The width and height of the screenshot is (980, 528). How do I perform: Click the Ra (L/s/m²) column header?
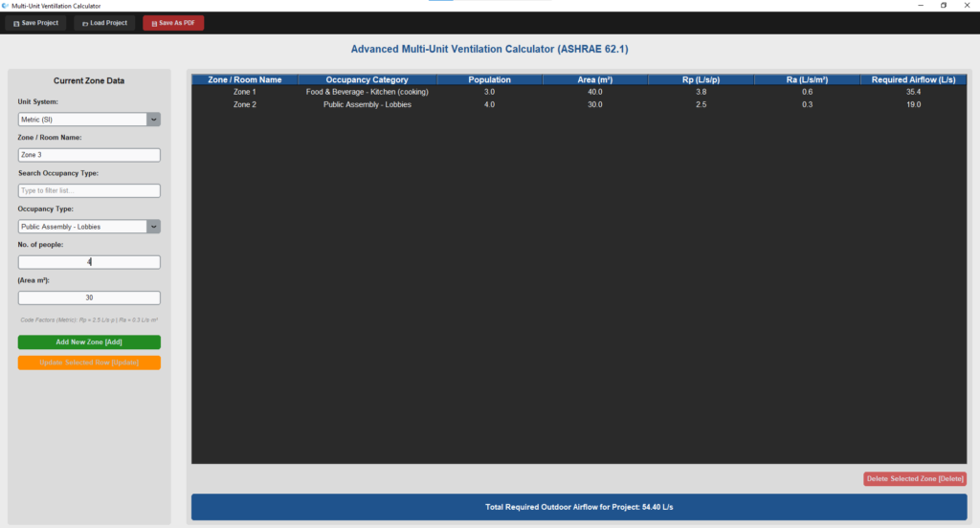(x=808, y=80)
